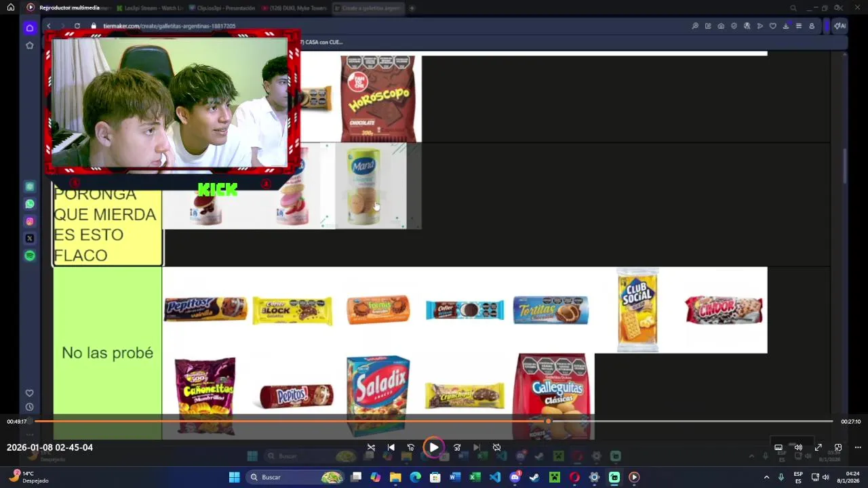Click the Pepitos vainilla package thumbnail
This screenshot has height=488, width=868.
coord(205,308)
